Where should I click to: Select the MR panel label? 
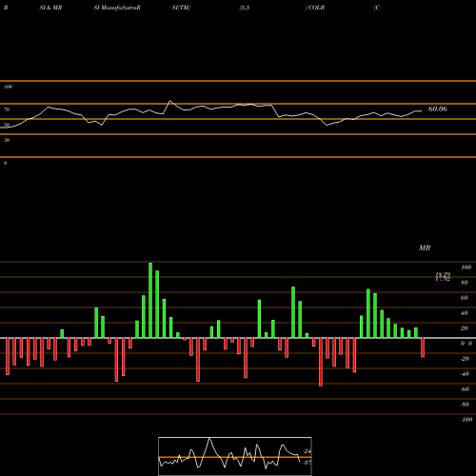[425, 248]
